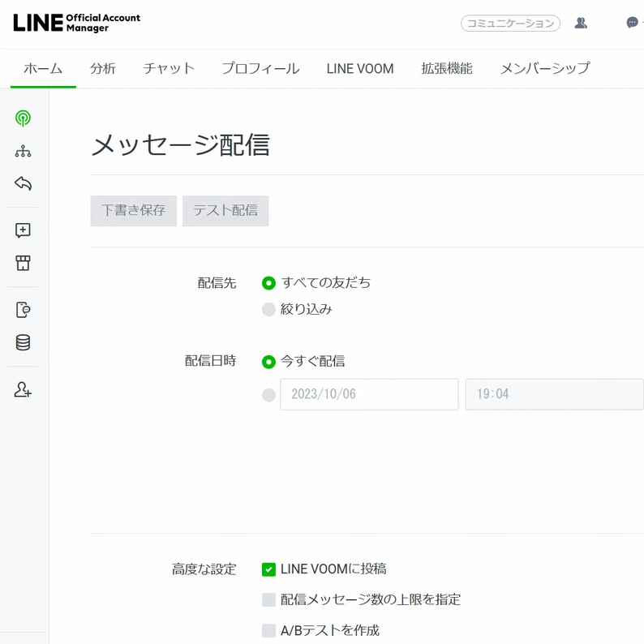Switch to the 分析 tab
644x644 pixels.
click(103, 68)
